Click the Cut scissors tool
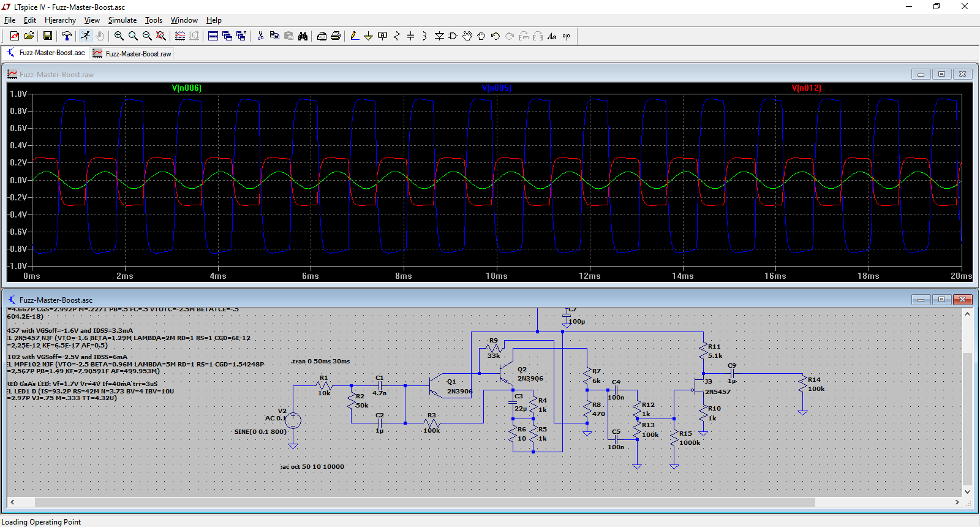The image size is (980, 527). pyautogui.click(x=260, y=36)
